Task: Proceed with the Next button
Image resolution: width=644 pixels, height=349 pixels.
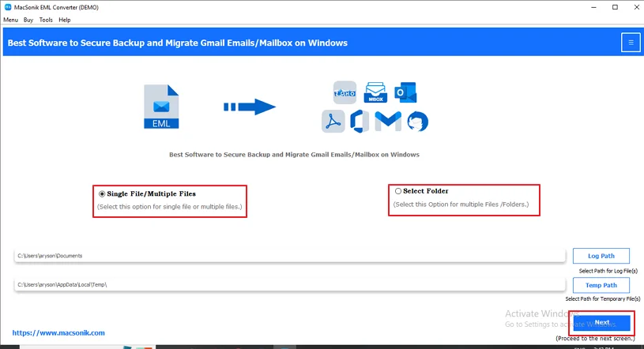Action: point(602,323)
